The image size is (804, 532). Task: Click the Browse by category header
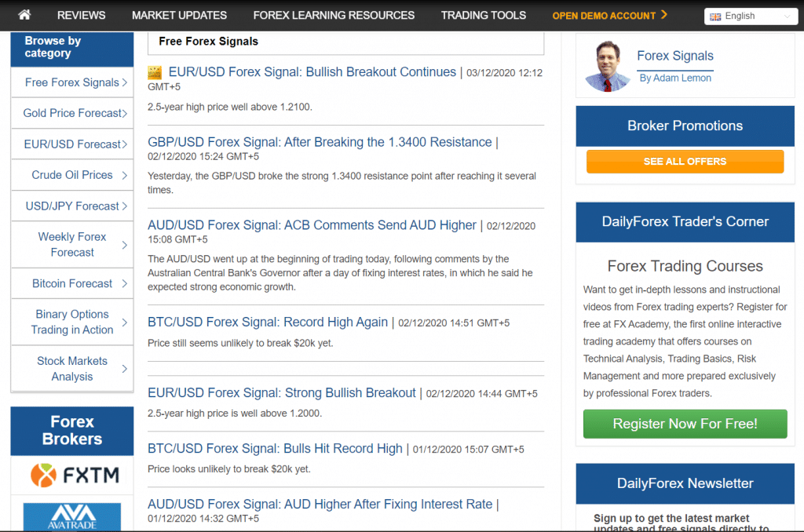(x=72, y=48)
